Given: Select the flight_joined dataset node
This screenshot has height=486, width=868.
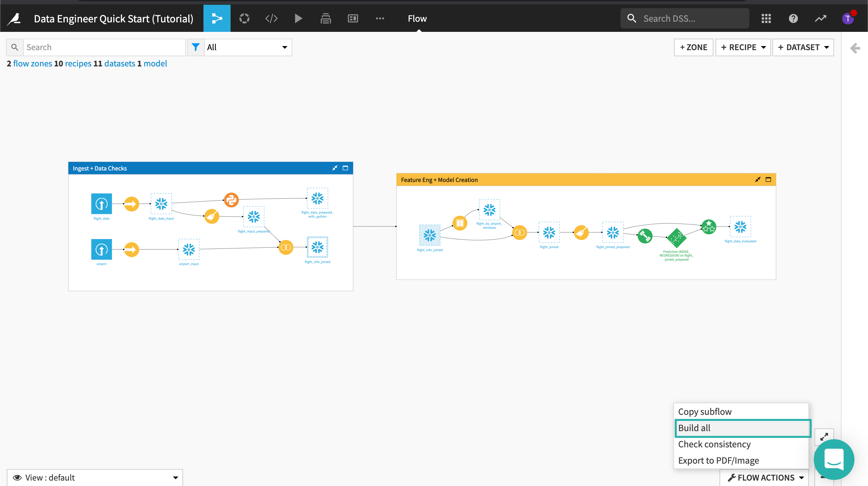Looking at the screenshot, I should click(549, 232).
